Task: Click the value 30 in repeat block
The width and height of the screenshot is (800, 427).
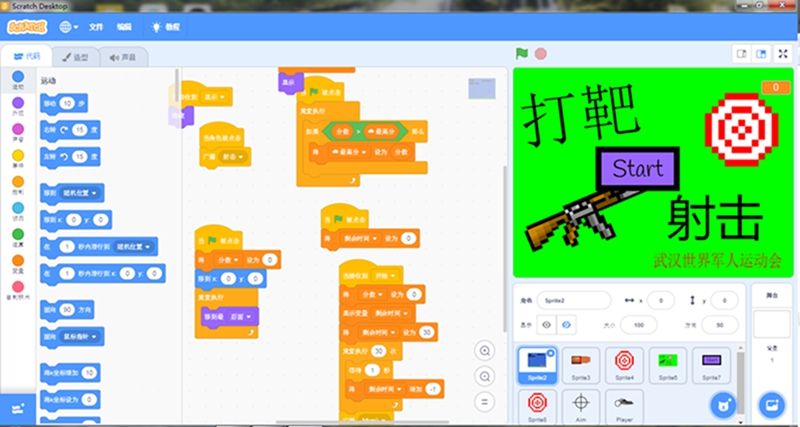Action: (378, 351)
